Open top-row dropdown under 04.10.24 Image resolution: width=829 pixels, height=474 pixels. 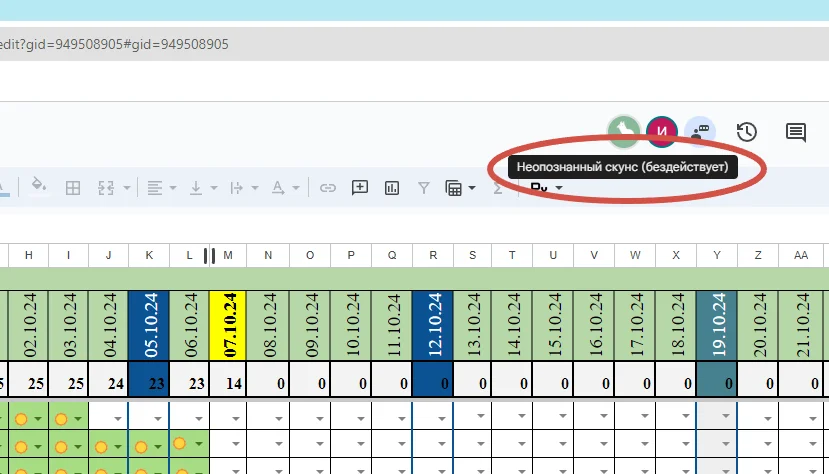point(118,419)
